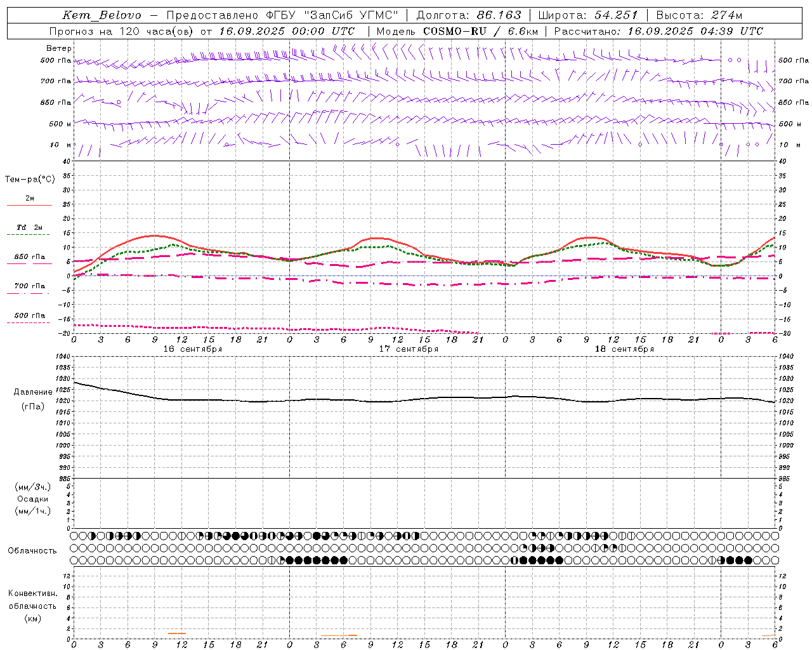Image resolution: width=812 pixels, height=650 pixels.
Task: Click the right-side 10 м wind label
Action: tap(790, 145)
